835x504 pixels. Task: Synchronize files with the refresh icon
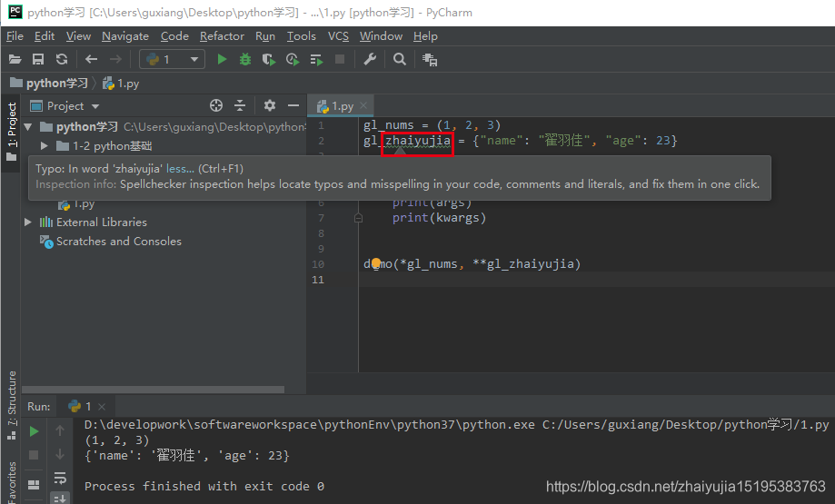(x=62, y=59)
